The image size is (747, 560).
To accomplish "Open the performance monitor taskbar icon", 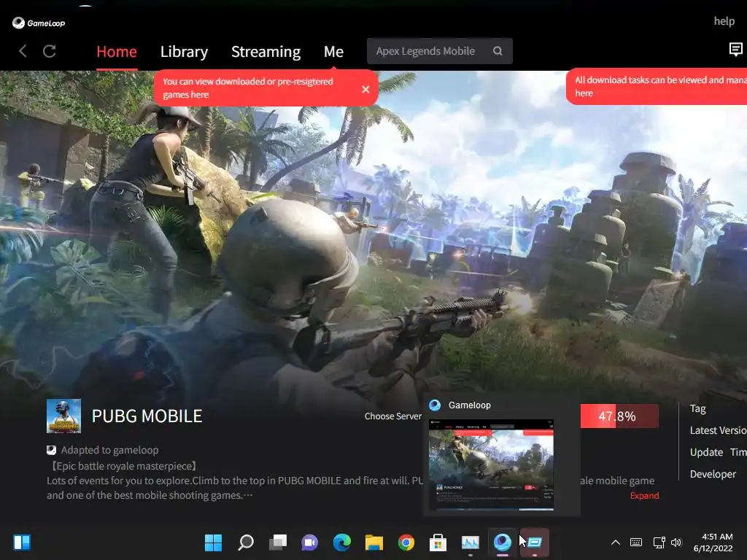I will 471,542.
